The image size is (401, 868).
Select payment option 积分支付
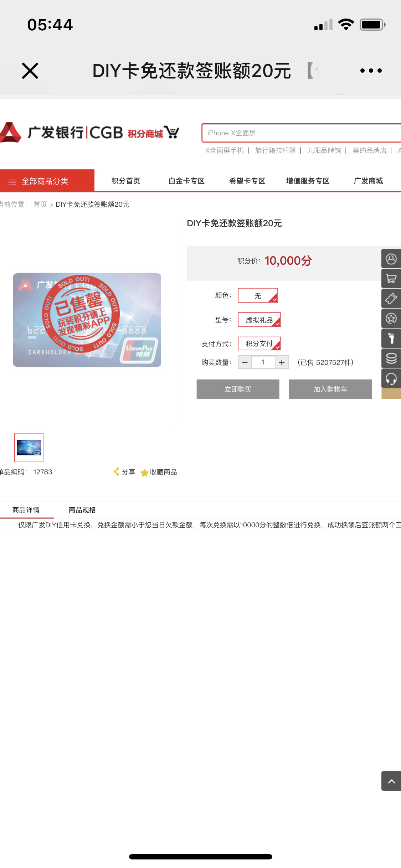point(259,343)
